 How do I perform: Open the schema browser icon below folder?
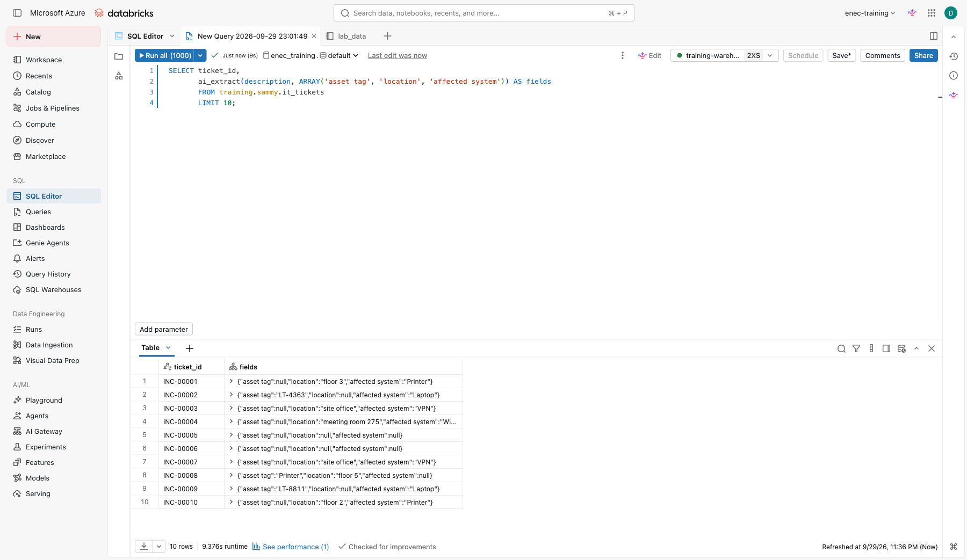coord(119,76)
